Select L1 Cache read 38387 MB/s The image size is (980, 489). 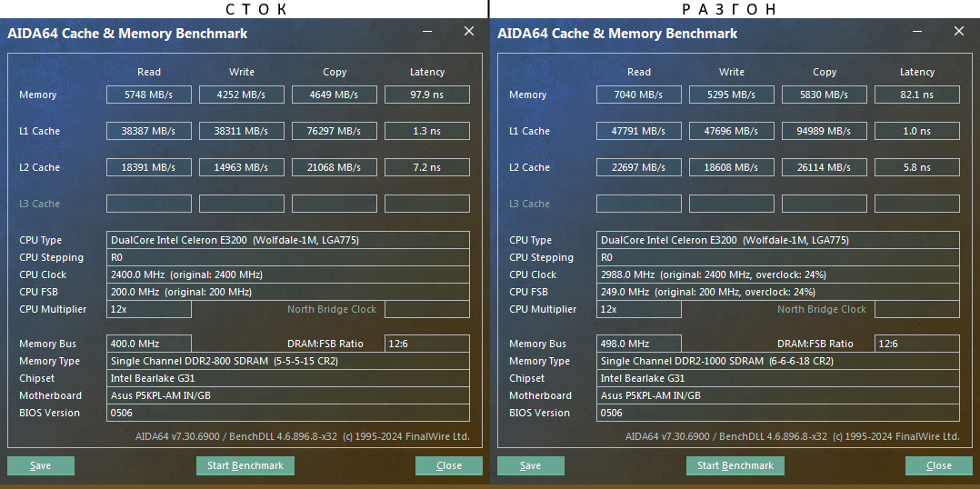pos(149,131)
